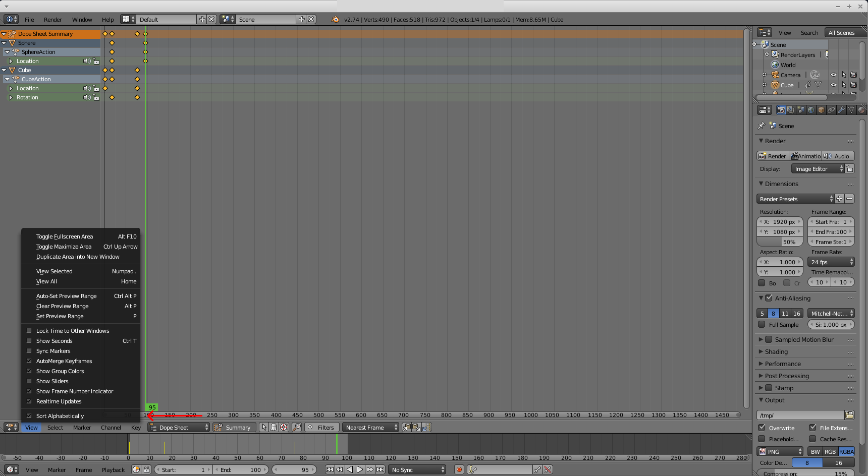Toggle Cube renderability camera icon in outliner
This screenshot has width=868, height=476.
[x=853, y=85]
